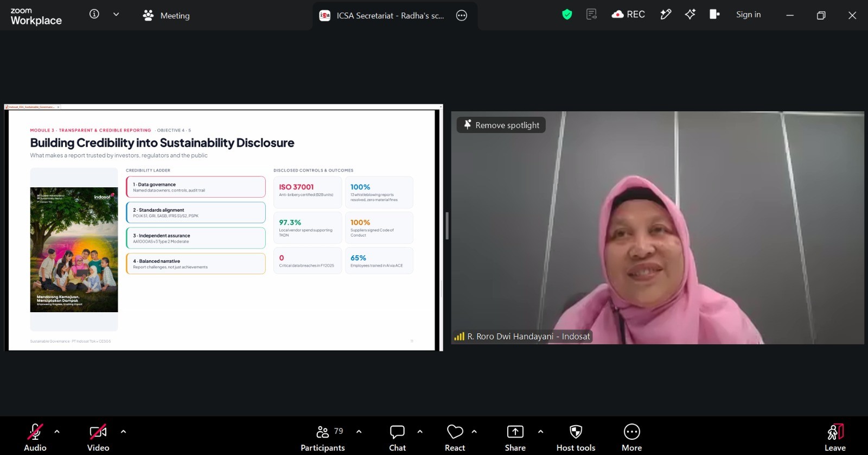868x455 pixels.
Task: Expand the arrow next to Participants
Action: point(359,432)
